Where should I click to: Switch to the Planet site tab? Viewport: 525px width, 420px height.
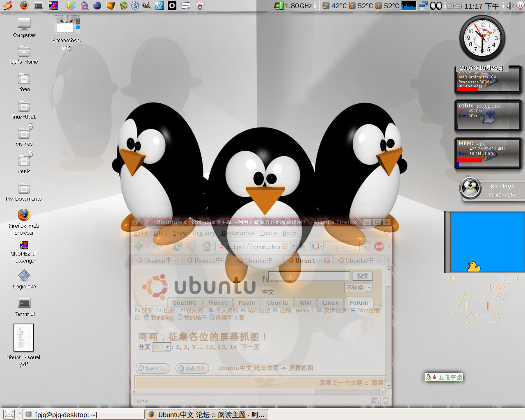point(217,303)
